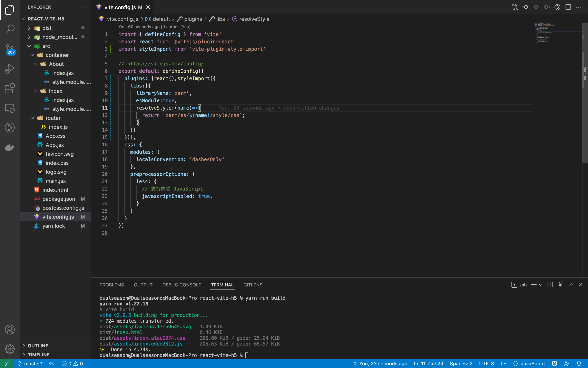Open the Git Graph sidebar icon
Viewport: 588px width, 368px height.
coord(10,128)
